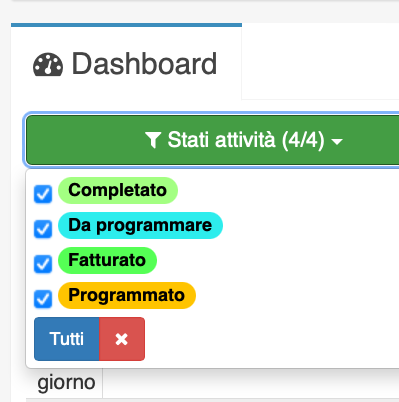The width and height of the screenshot is (399, 402).
Task: Click the bright green Fatturato badge
Action: click(x=107, y=260)
